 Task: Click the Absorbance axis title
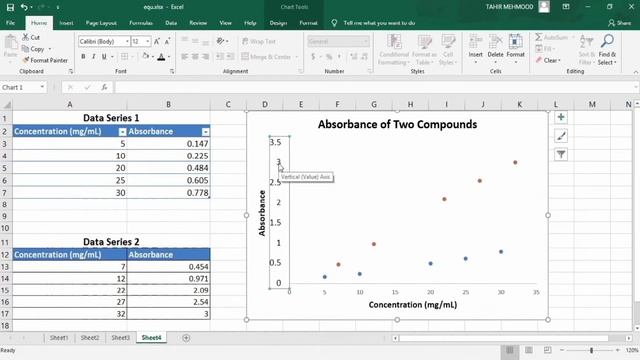(x=262, y=213)
